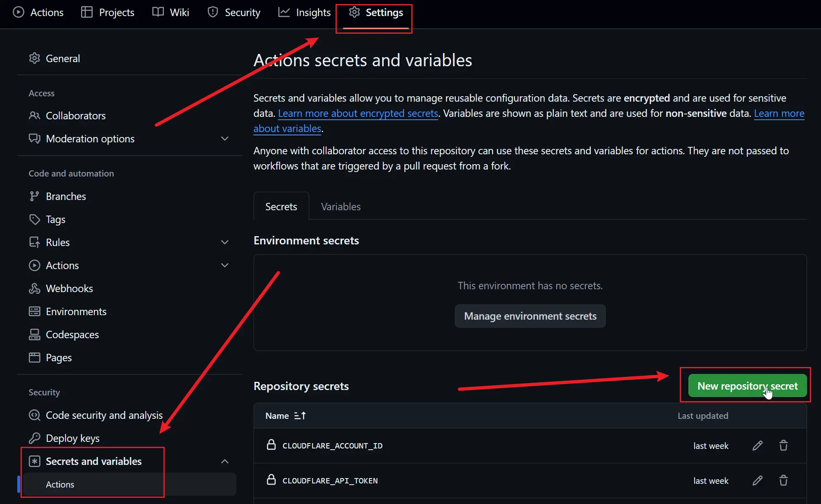821x504 pixels.
Task: Expand the Moderation options chevron
Action: point(225,139)
